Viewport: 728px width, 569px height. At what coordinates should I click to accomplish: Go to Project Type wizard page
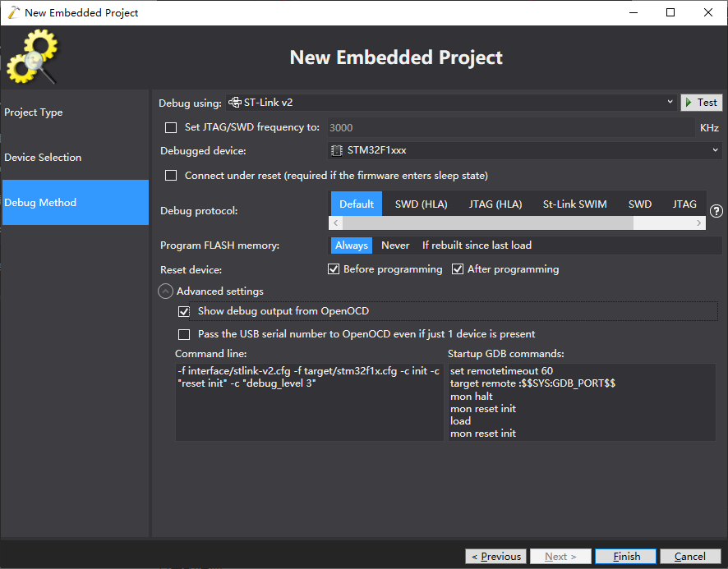[x=76, y=112]
